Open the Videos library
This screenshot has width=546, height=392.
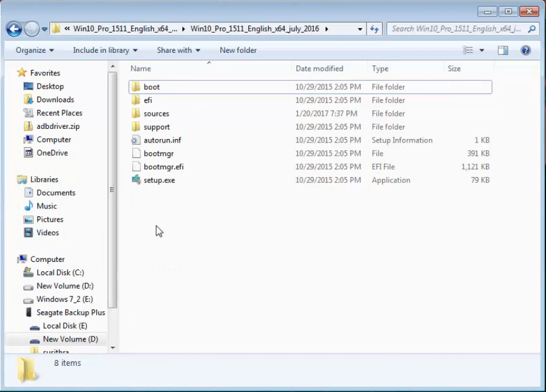tap(48, 233)
